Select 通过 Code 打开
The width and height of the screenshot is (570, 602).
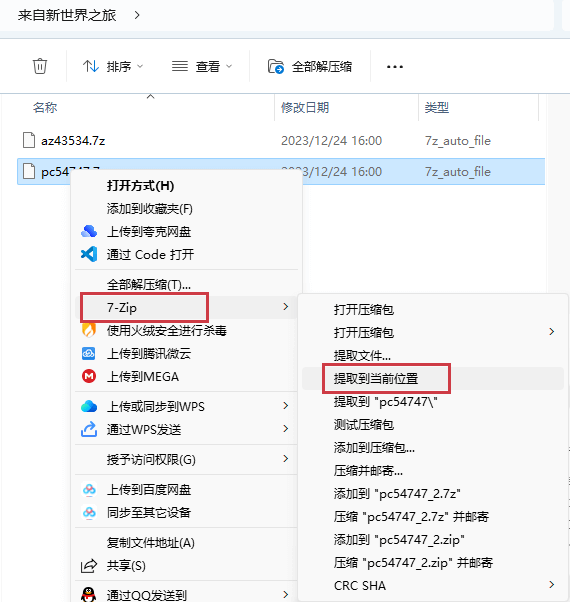click(150, 255)
